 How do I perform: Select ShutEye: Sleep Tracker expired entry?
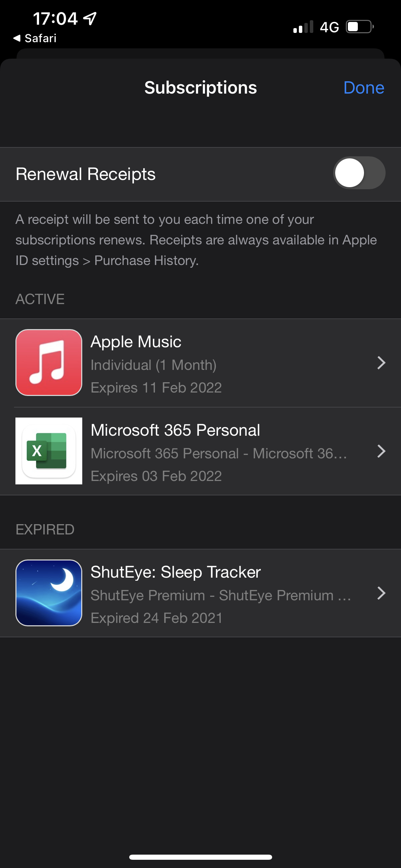[200, 593]
